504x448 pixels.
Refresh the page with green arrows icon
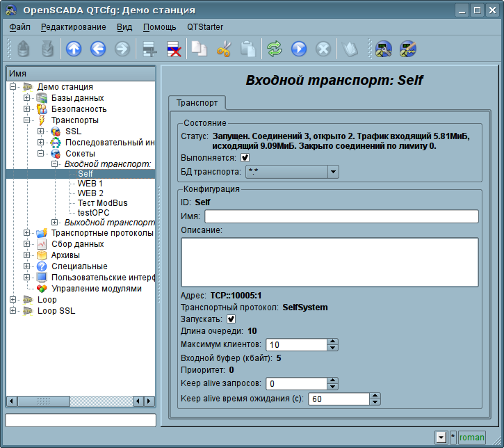pyautogui.click(x=275, y=49)
